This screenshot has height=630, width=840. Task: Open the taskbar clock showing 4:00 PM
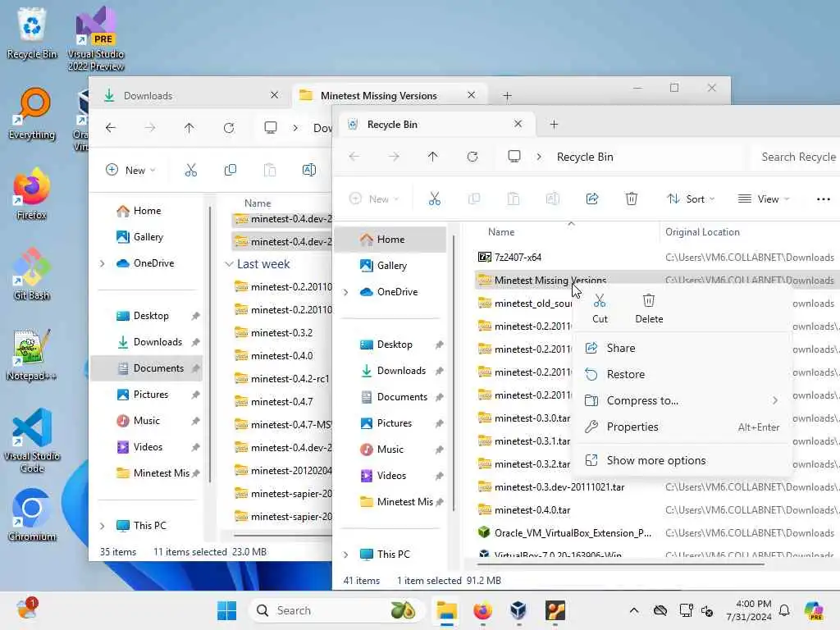[749, 610]
